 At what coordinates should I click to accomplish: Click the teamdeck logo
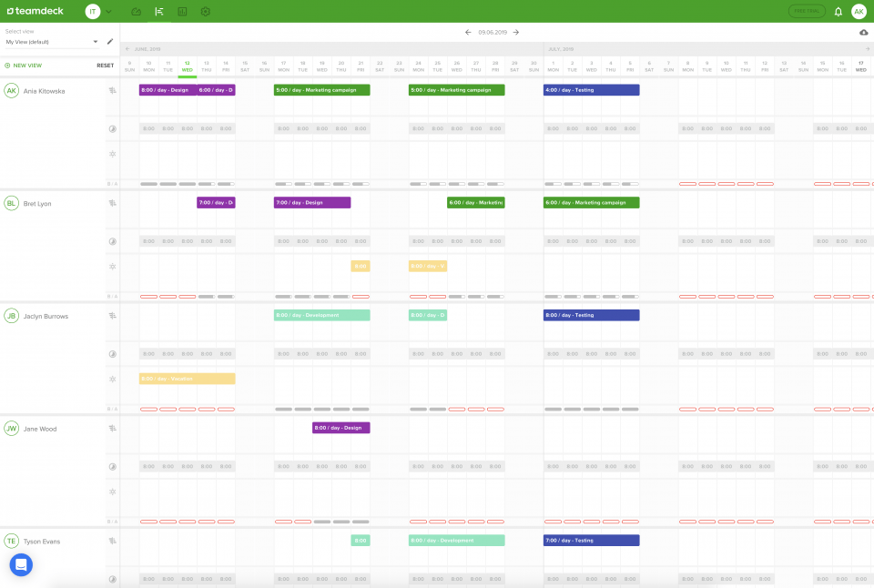(x=36, y=11)
